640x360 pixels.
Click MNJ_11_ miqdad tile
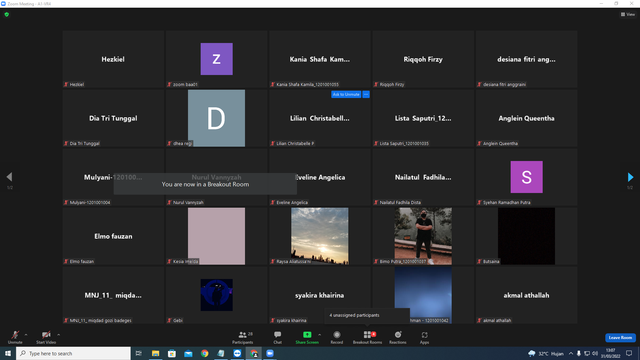[113, 295]
